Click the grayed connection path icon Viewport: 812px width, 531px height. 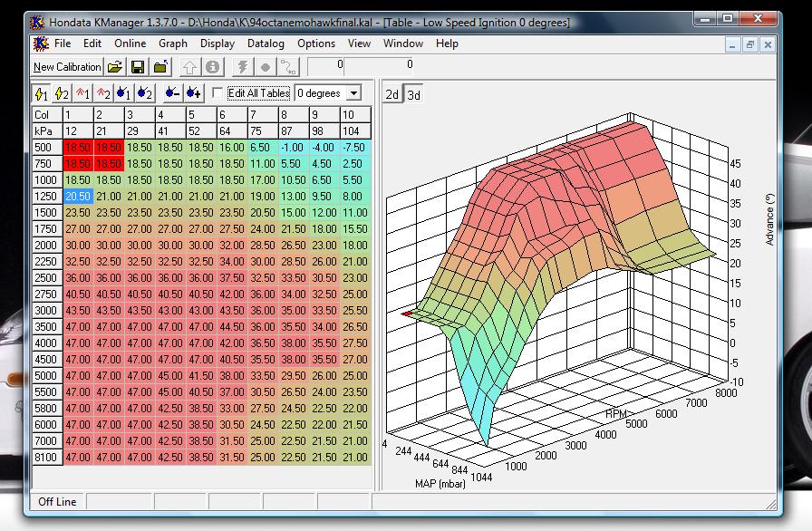pos(288,67)
